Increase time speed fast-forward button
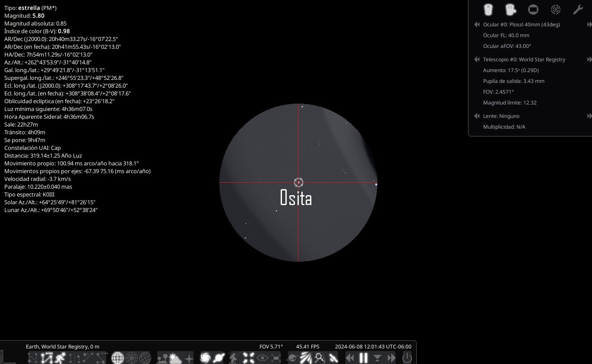Viewport: 592px width, 364px height. (x=392, y=358)
